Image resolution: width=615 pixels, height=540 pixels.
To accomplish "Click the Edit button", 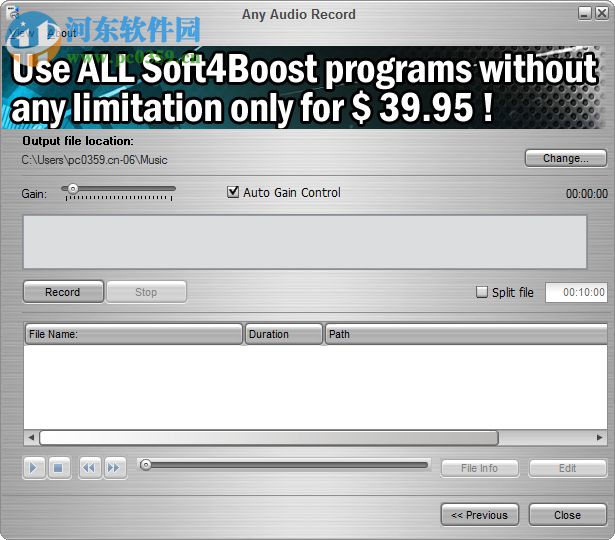I will [x=568, y=468].
